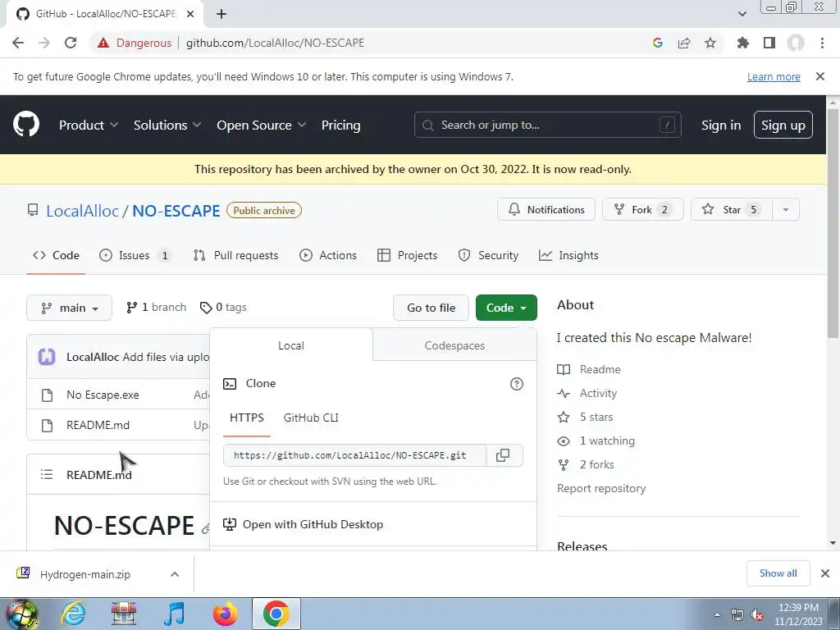Open the main branch selector dropdown
Viewport: 840px width, 630px height.
[69, 308]
